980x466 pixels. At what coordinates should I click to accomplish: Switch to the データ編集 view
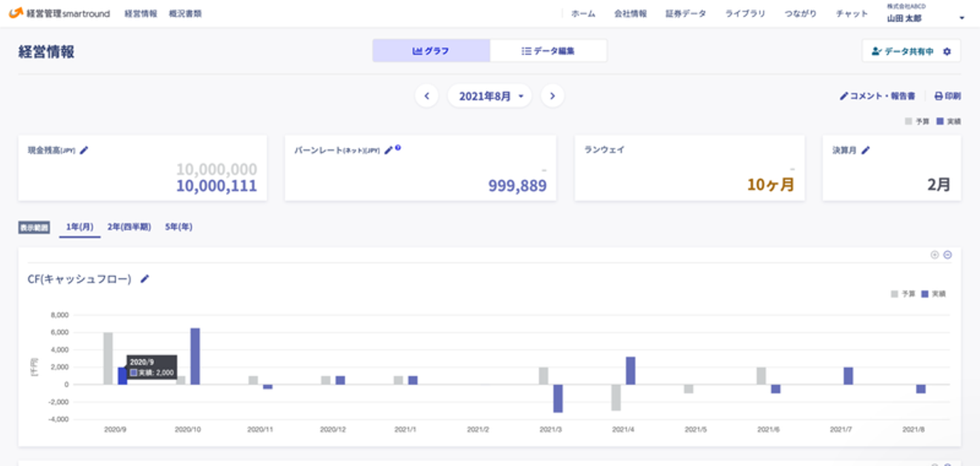(x=549, y=50)
